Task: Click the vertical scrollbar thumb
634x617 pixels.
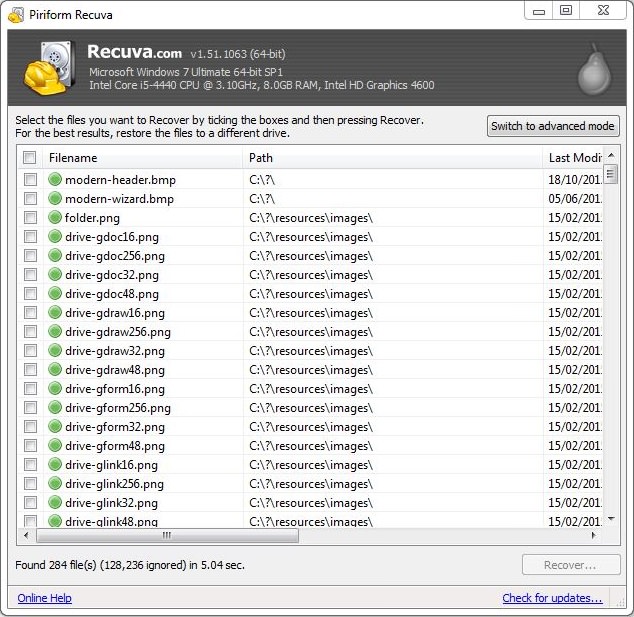Action: coord(611,174)
